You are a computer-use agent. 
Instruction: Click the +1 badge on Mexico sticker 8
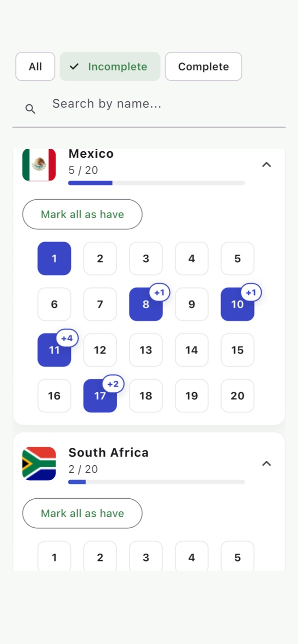[158, 293]
